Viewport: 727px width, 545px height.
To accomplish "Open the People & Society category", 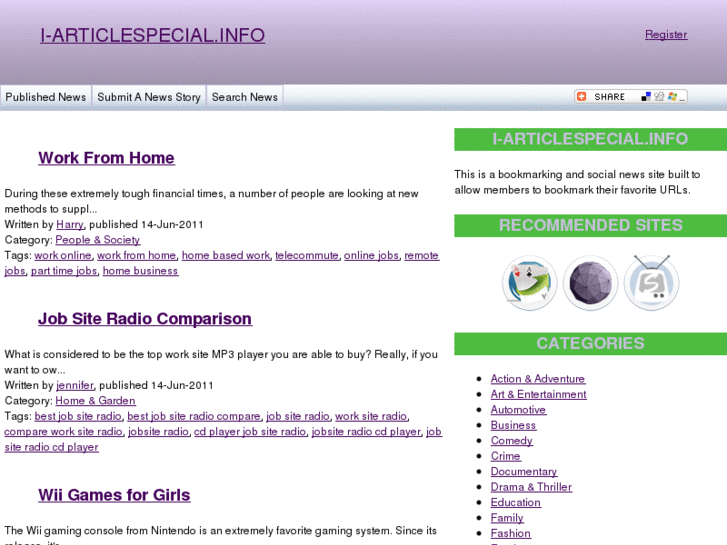I will click(x=97, y=240).
